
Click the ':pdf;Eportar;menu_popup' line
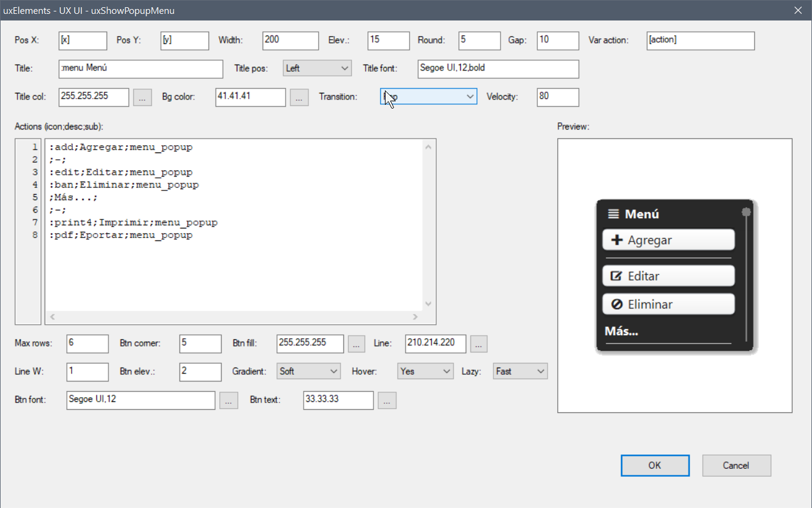pos(121,236)
